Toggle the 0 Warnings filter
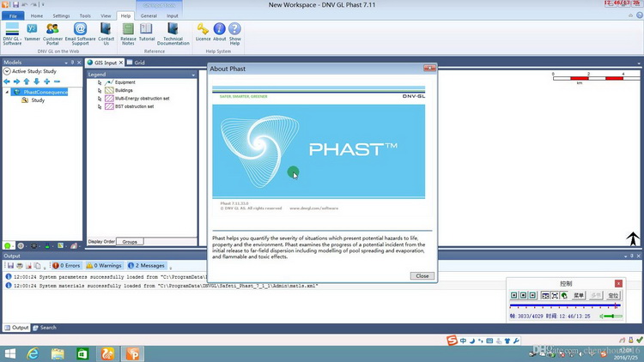 click(104, 266)
